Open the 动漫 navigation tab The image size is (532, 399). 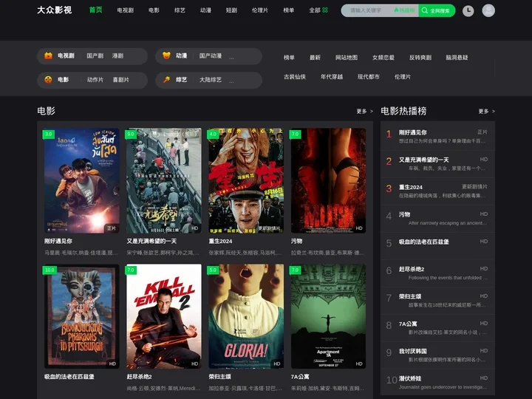point(205,10)
